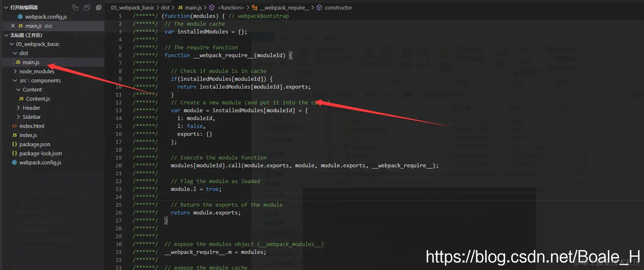Screen dimensions: 644x270
Task: Collapse the dist folder
Action: (x=15, y=53)
